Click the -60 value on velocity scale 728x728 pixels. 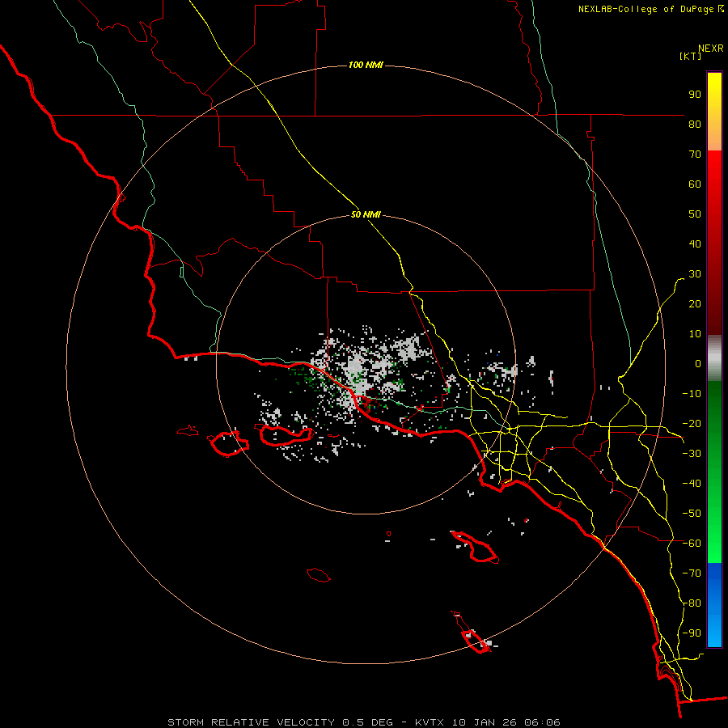click(692, 544)
